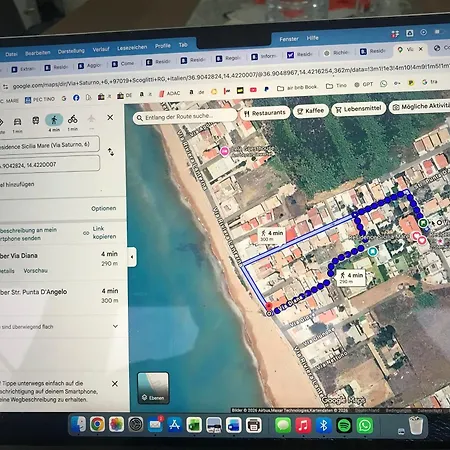Viewport: 450px width, 450px height.
Task: Select the cycling travel mode
Action: tap(72, 119)
